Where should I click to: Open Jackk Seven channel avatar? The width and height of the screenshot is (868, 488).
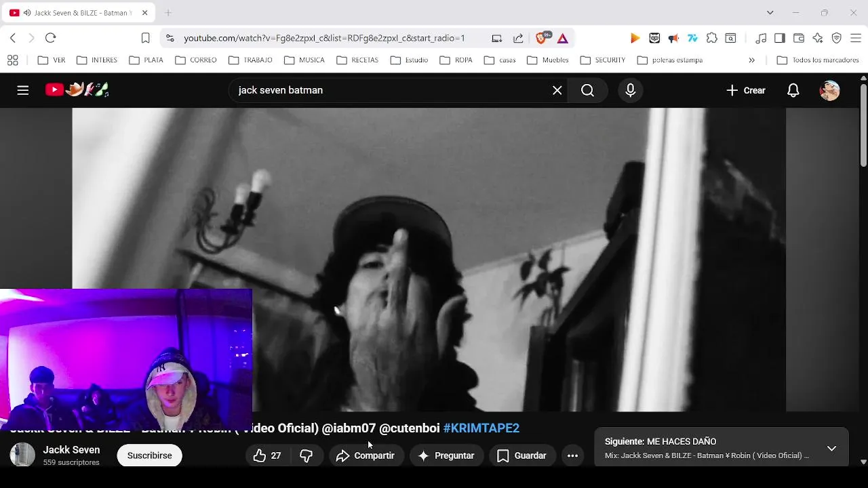[22, 455]
